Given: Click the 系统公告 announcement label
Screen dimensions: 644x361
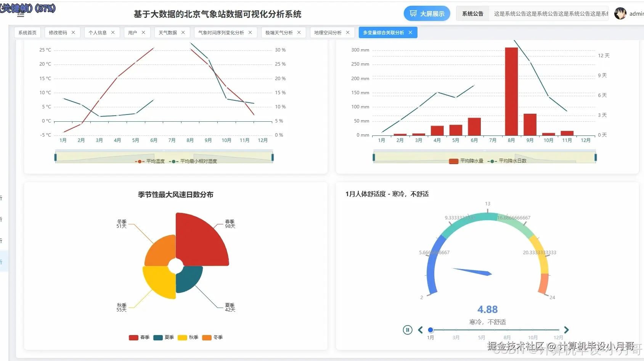Looking at the screenshot, I should pos(473,14).
